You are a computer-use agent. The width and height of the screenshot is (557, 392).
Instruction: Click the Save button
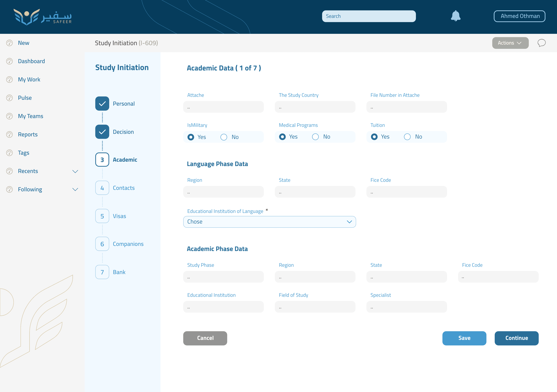click(464, 338)
